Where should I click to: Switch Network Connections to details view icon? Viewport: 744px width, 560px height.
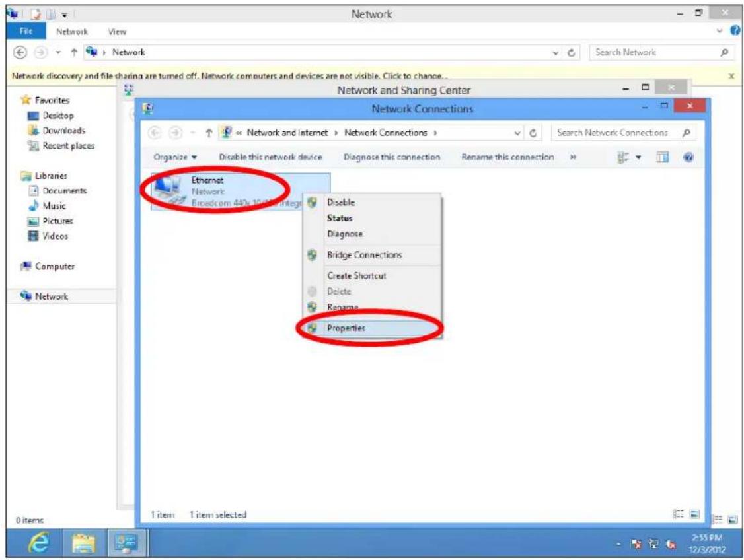[x=678, y=514]
